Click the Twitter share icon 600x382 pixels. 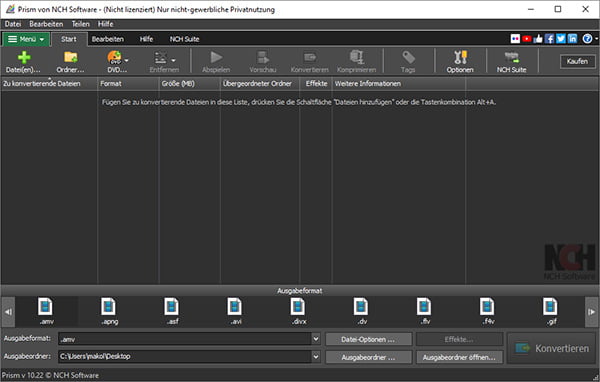click(x=561, y=39)
